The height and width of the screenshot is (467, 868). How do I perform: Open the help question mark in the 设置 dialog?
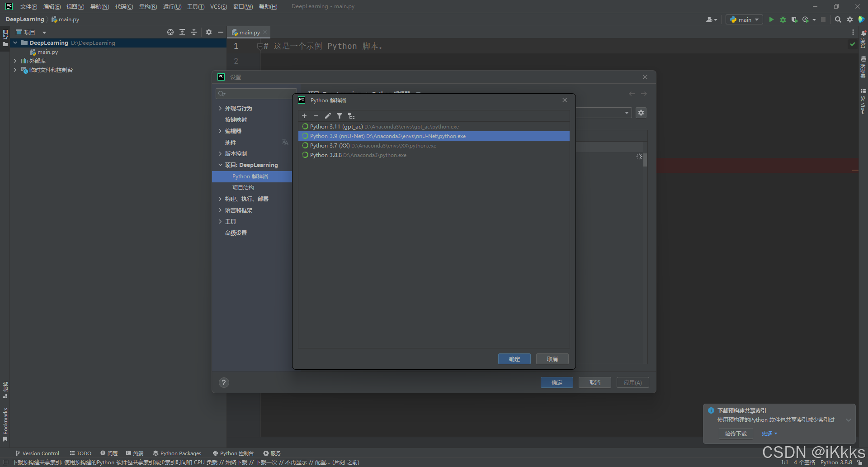pos(224,382)
